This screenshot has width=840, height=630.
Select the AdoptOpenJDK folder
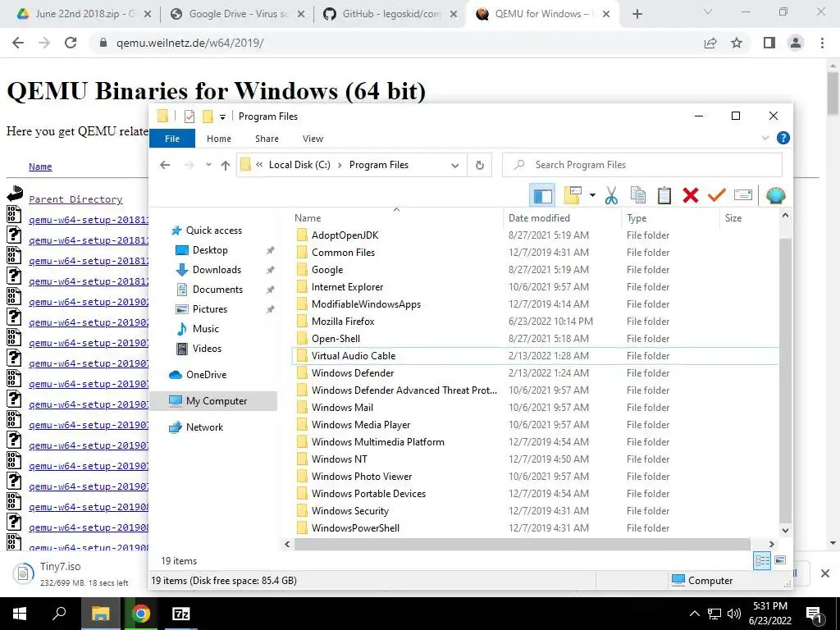click(x=345, y=235)
